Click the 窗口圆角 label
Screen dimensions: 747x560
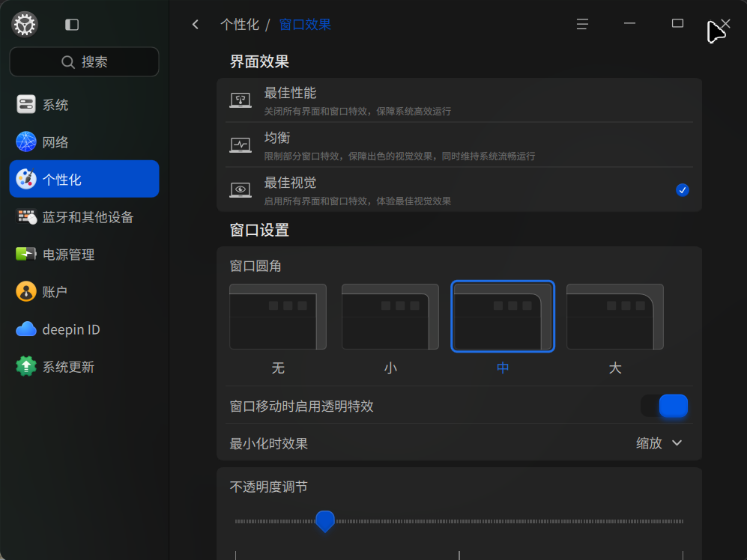pyautogui.click(x=255, y=266)
